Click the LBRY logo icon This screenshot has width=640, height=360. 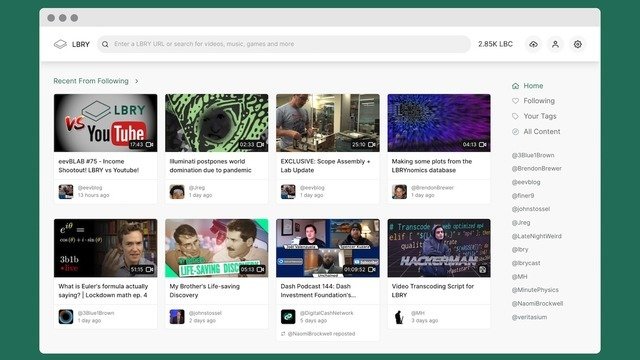pyautogui.click(x=60, y=44)
